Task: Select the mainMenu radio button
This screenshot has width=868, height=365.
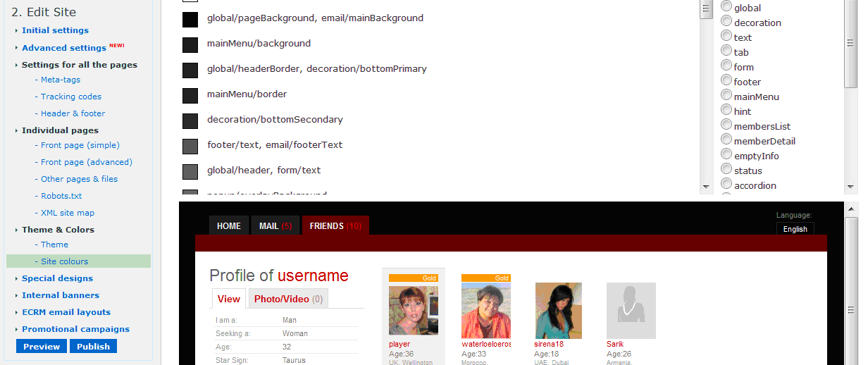Action: click(x=726, y=95)
